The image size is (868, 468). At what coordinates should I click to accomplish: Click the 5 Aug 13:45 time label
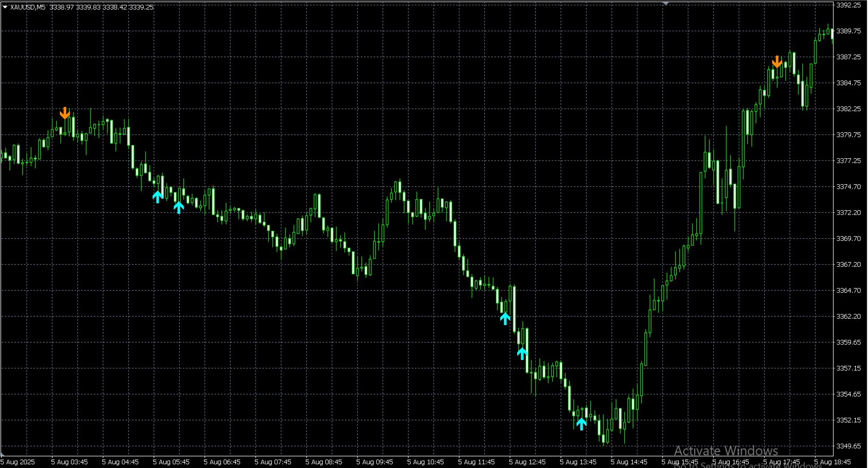(x=578, y=462)
